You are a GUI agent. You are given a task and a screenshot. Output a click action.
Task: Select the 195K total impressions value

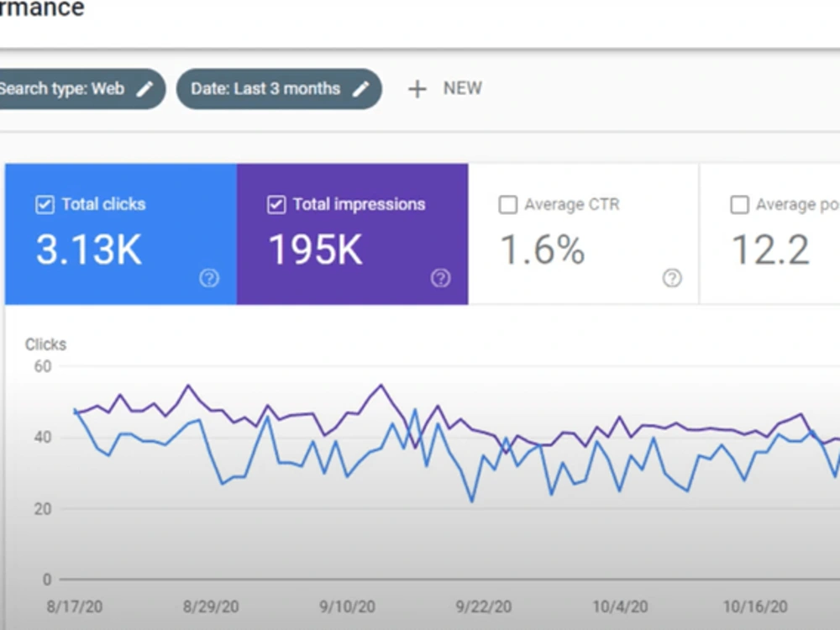click(x=316, y=249)
